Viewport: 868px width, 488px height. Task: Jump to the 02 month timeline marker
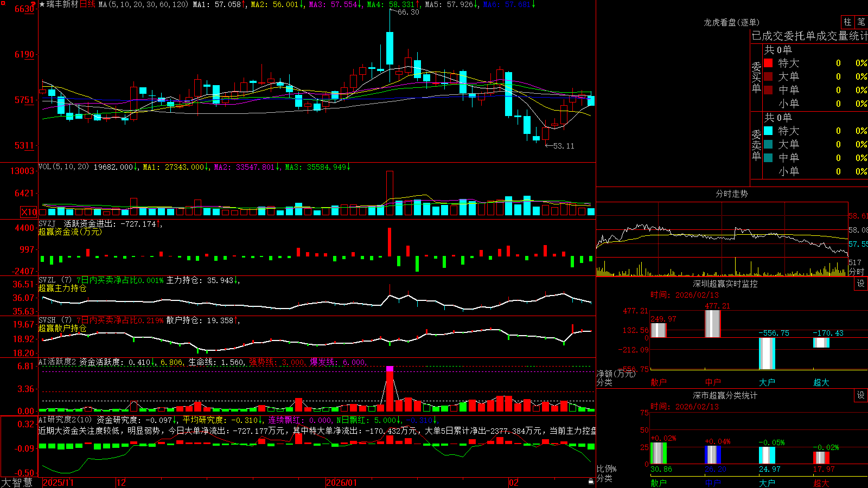(514, 483)
